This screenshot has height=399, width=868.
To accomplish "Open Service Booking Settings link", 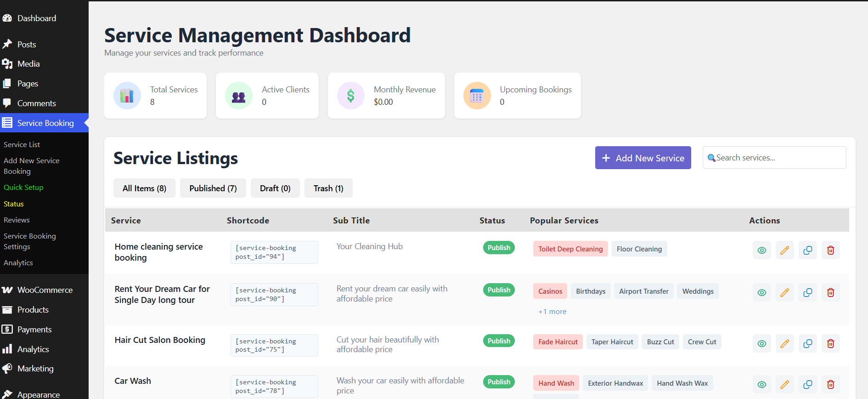I will pos(29,241).
